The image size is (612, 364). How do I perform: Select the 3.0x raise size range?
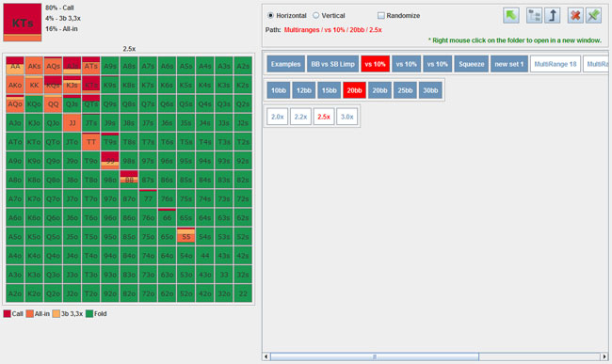347,117
